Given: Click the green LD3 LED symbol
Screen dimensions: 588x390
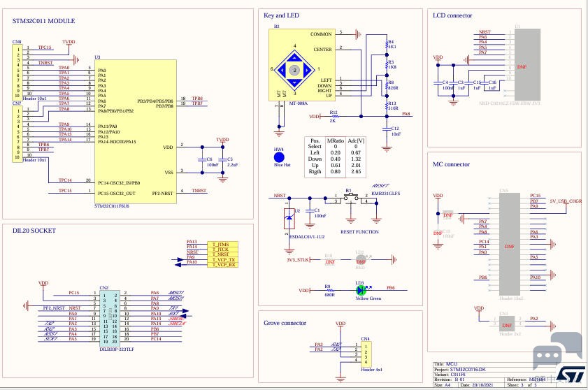Looking at the screenshot, I should (361, 290).
